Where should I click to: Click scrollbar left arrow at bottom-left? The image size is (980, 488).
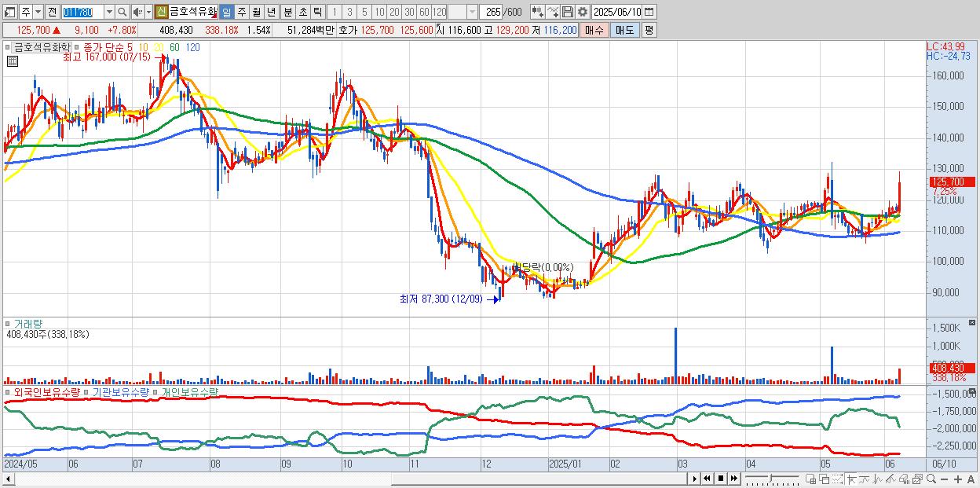click(9, 479)
